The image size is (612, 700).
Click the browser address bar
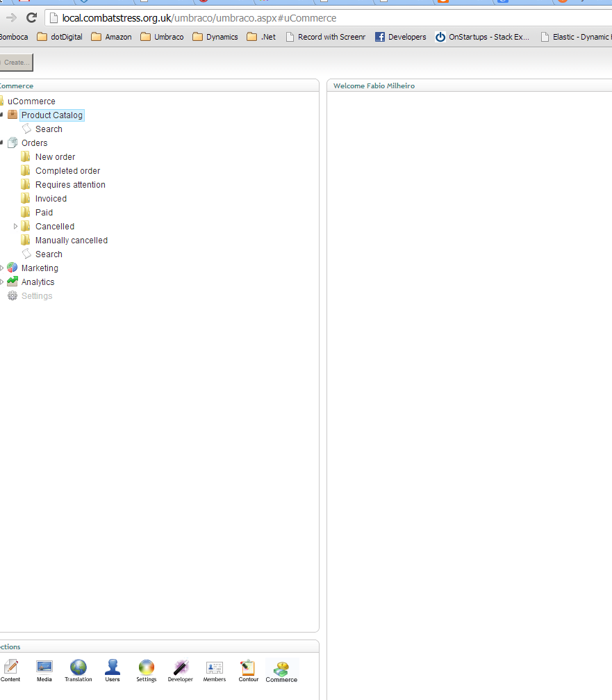pyautogui.click(x=330, y=18)
